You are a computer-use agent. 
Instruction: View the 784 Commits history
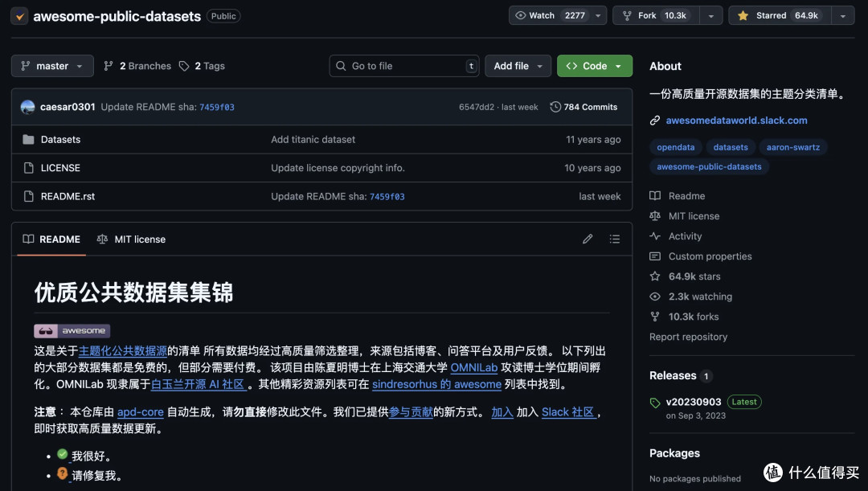(583, 107)
